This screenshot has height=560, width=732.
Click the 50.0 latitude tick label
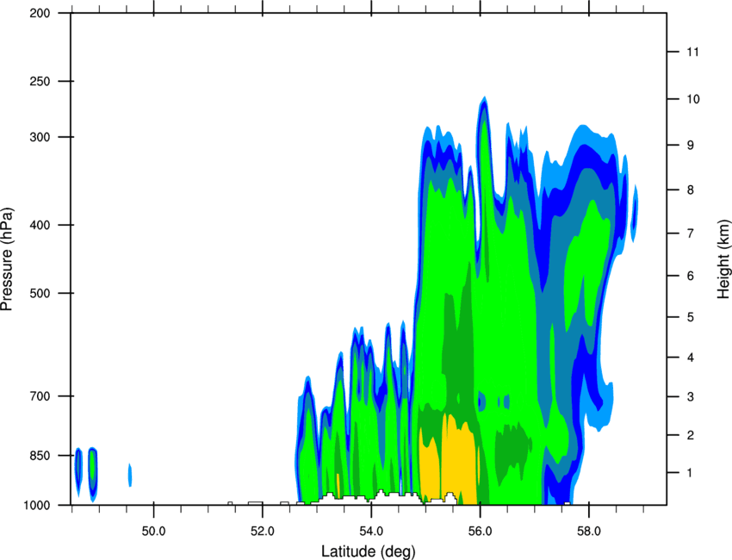153,532
